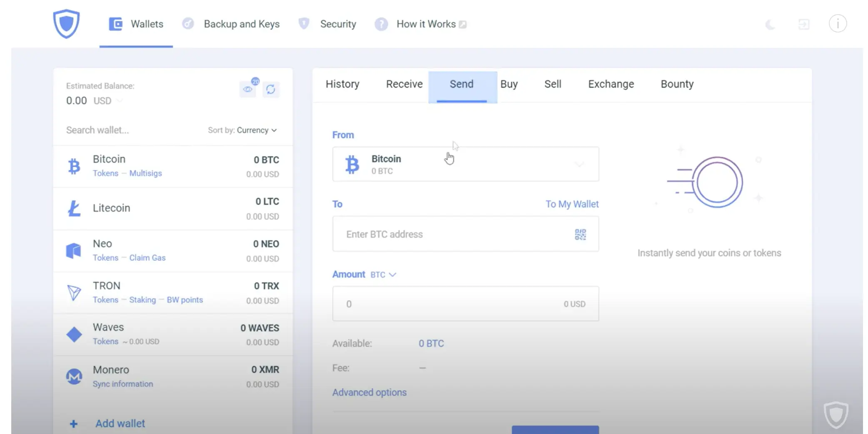
Task: Switch to the History tab
Action: 342,84
